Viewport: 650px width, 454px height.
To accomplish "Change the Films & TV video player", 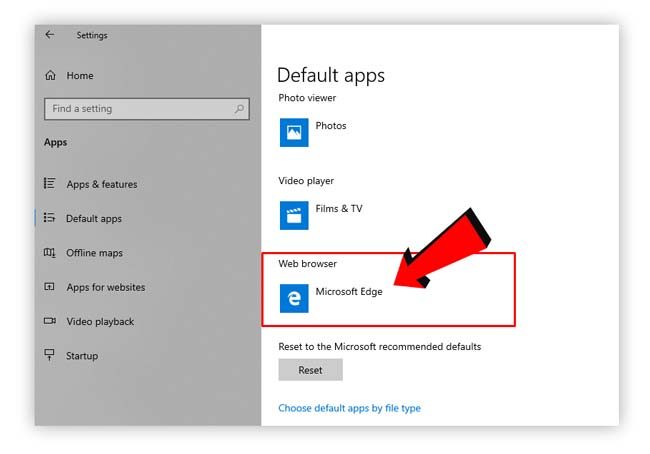I will coord(339,209).
